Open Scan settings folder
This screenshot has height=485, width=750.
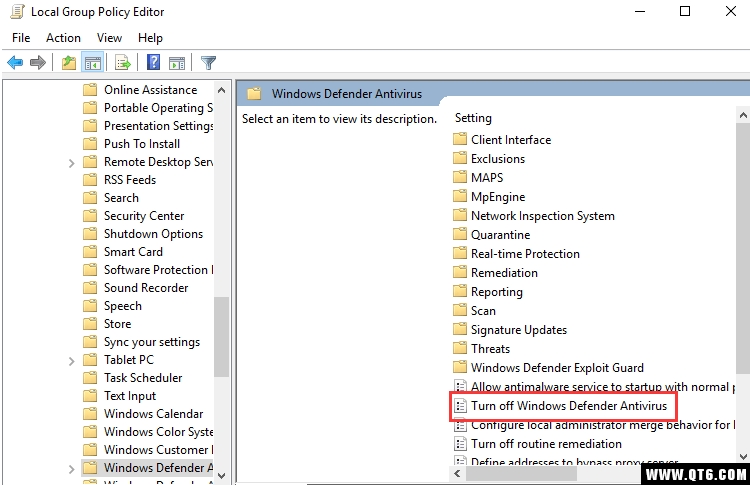coord(474,311)
